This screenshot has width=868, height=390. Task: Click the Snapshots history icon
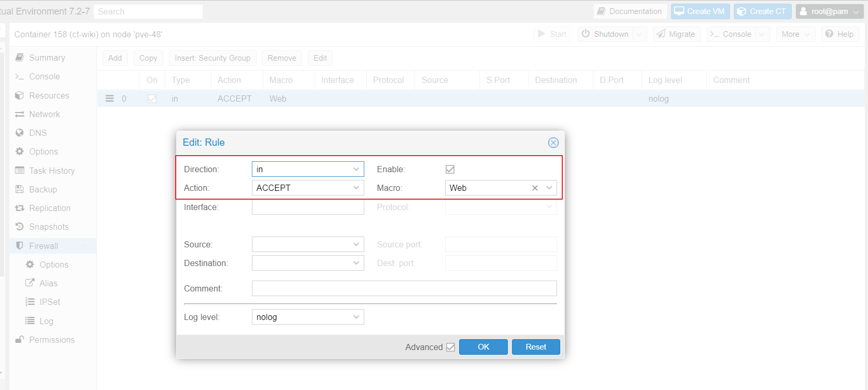point(20,227)
